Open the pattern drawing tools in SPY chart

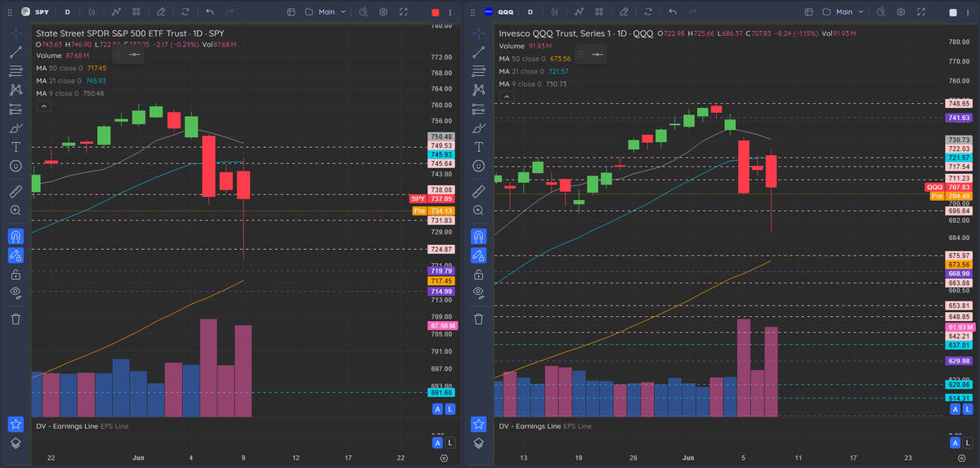click(x=16, y=90)
